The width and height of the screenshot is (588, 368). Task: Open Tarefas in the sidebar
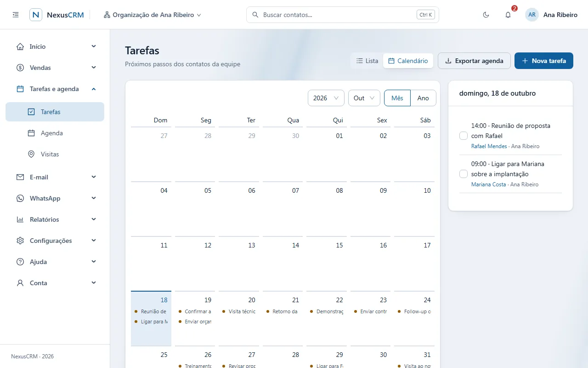(55, 112)
